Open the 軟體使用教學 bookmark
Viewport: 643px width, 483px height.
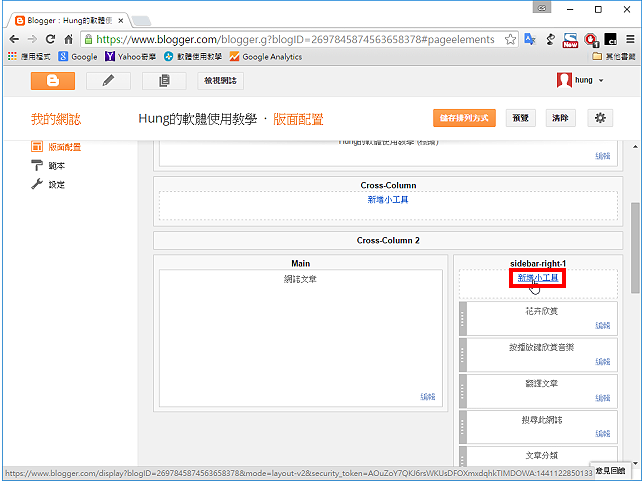click(x=193, y=57)
